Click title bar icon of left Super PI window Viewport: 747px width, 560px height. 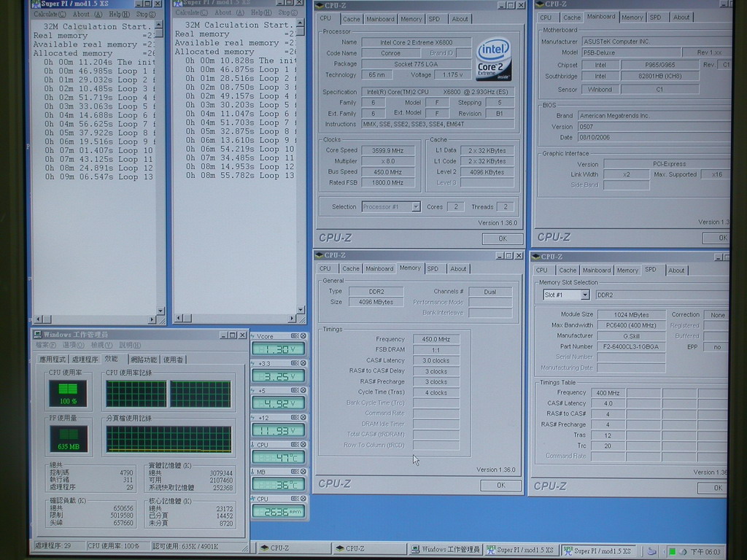point(36,4)
